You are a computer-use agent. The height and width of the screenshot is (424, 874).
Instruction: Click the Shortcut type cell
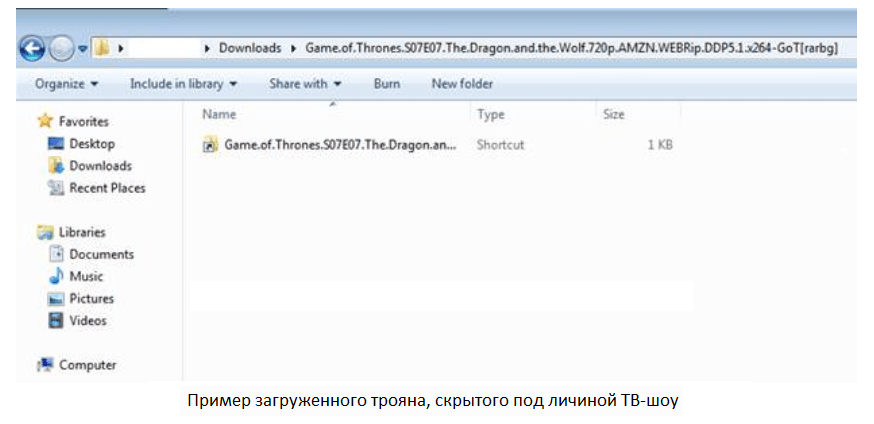(x=501, y=145)
